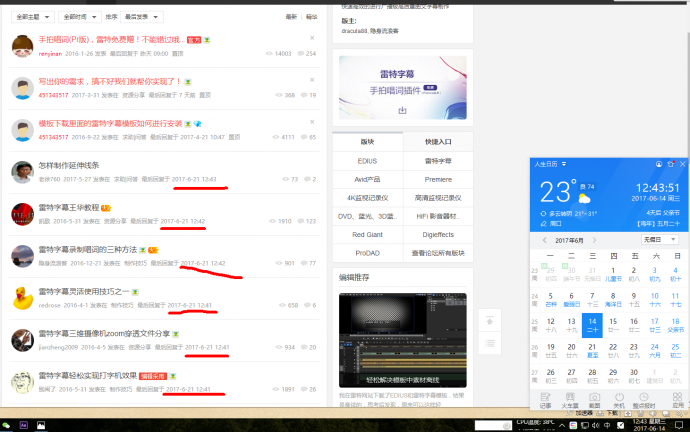Open the calendar skin shirt icon
The height and width of the screenshot is (432, 690).
pyautogui.click(x=671, y=164)
